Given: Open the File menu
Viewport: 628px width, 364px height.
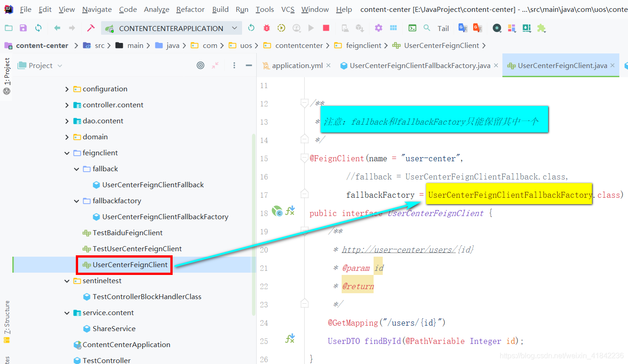Looking at the screenshot, I should pyautogui.click(x=26, y=9).
